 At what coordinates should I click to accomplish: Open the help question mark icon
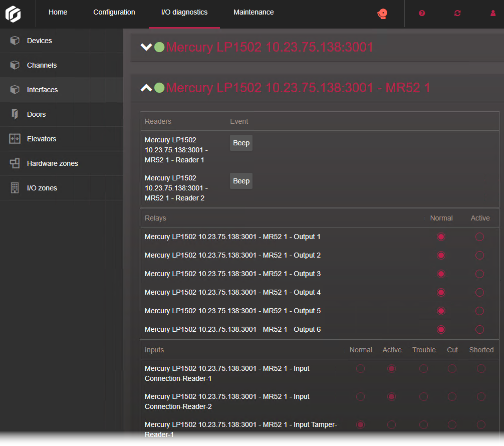coord(422,14)
